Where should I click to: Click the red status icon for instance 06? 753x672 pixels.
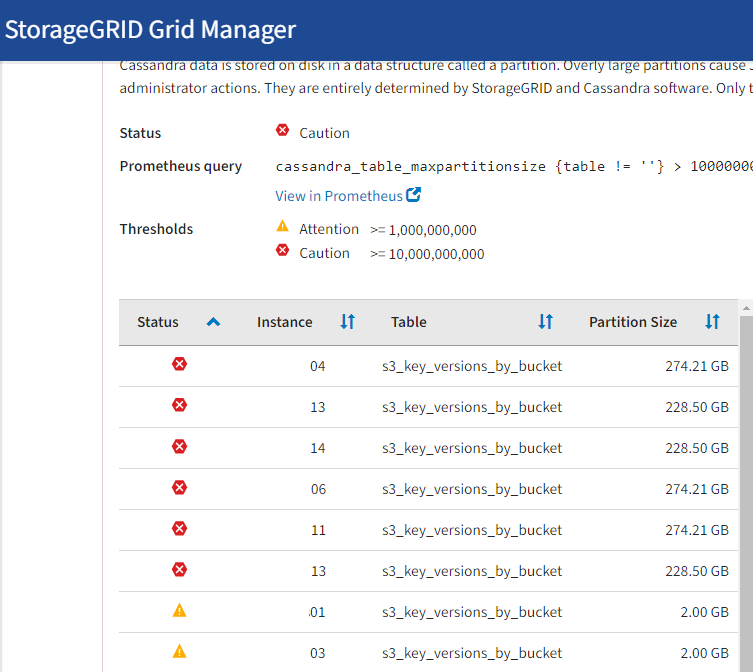(180, 488)
